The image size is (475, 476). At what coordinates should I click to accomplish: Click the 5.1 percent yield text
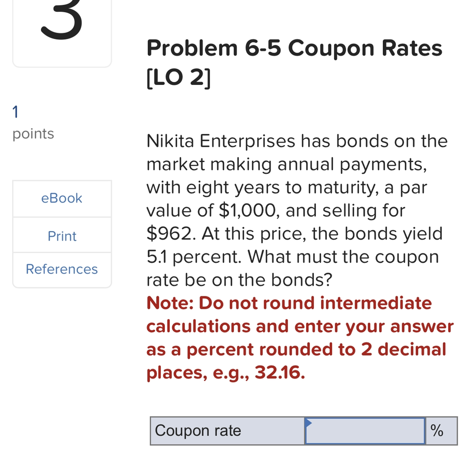pos(184,257)
